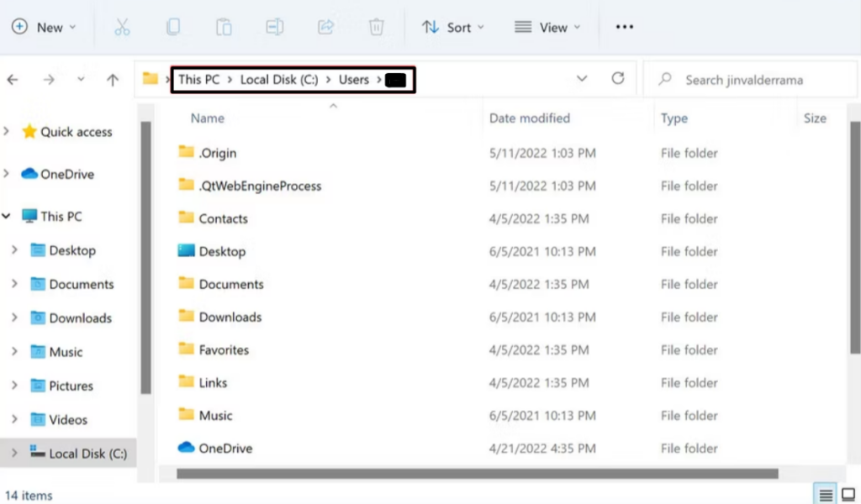
Task: Sort files by Date modified column
Action: 530,118
